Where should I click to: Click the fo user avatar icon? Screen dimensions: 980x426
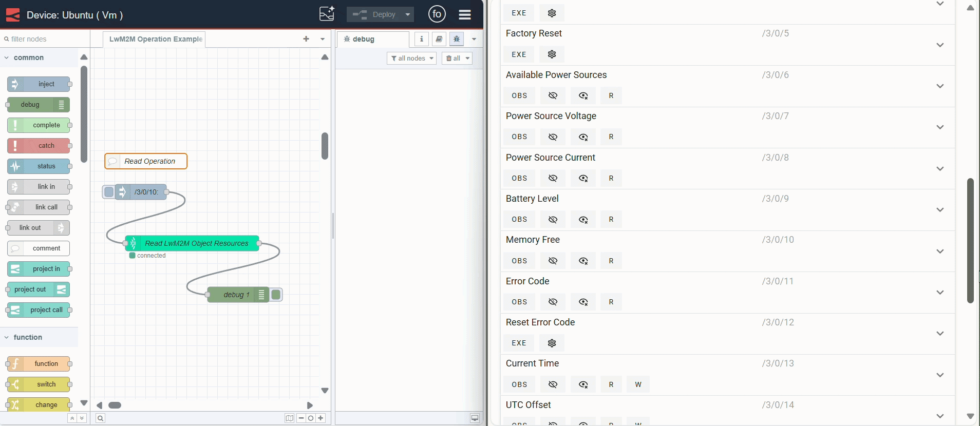(437, 14)
